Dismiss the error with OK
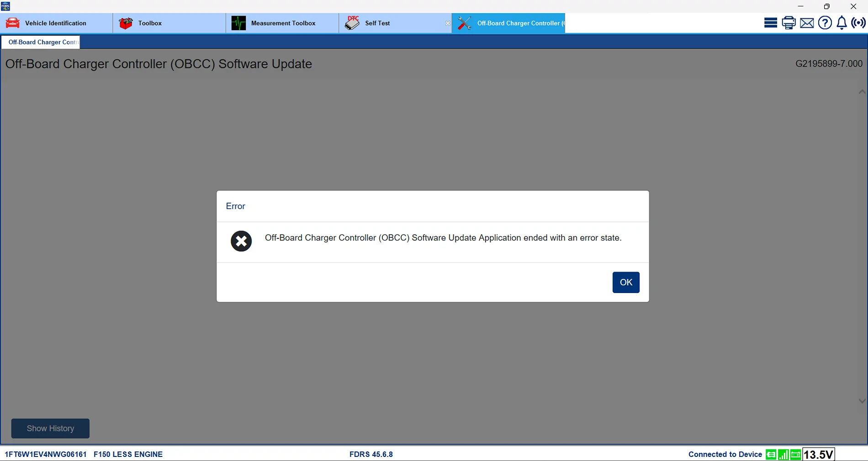Image resolution: width=868 pixels, height=461 pixels. pos(625,282)
